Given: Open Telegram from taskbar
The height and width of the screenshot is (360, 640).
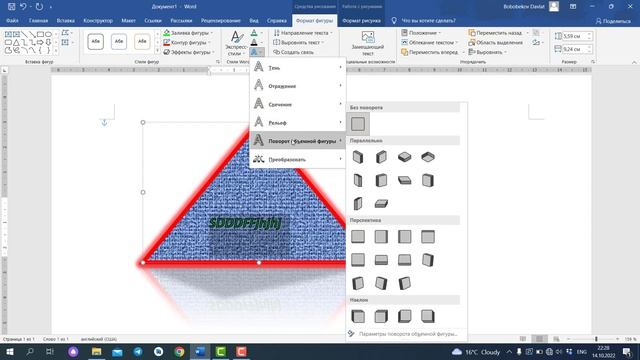Looking at the screenshot, I should pyautogui.click(x=138, y=351).
